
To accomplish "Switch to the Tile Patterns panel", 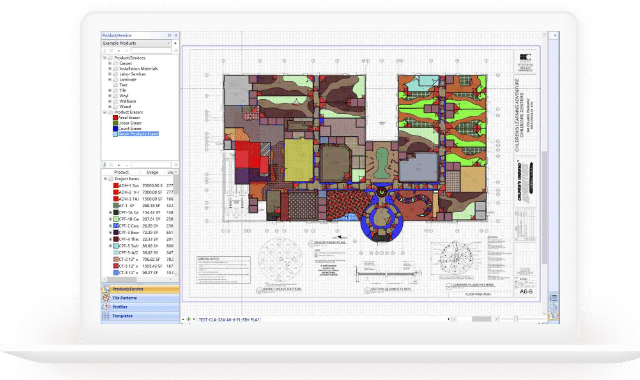I will (140, 298).
